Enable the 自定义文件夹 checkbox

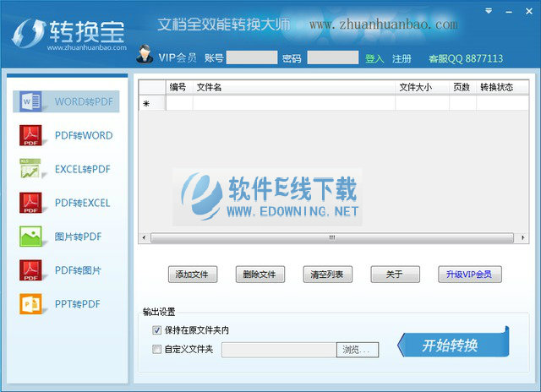point(156,349)
